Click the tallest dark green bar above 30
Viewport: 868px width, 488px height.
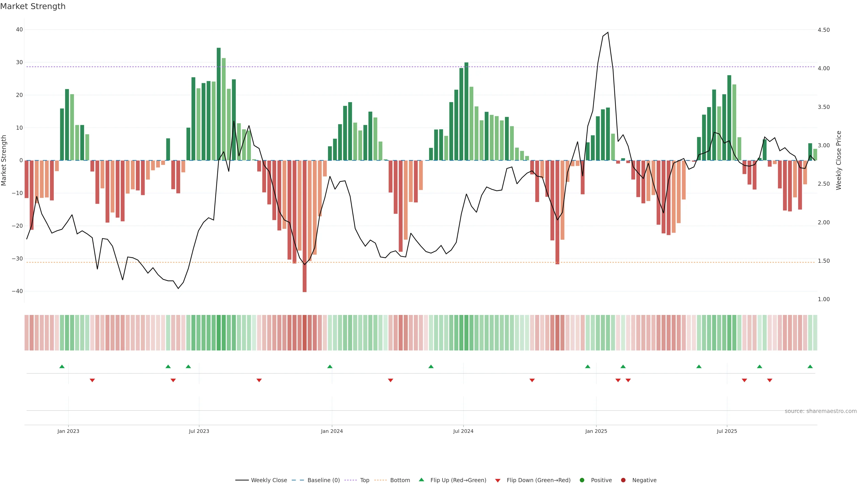[x=219, y=101]
